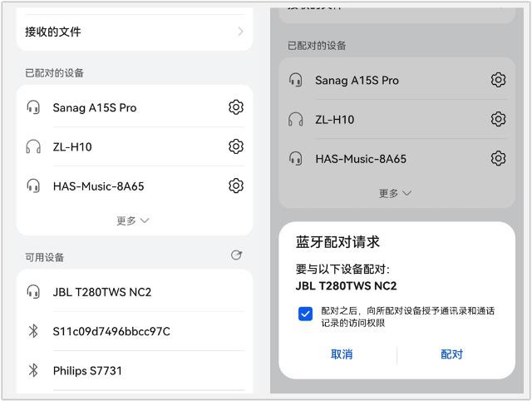Image resolution: width=532 pixels, height=401 pixels.
Task: Open 接收的文件 received files chevron
Action: point(240,32)
